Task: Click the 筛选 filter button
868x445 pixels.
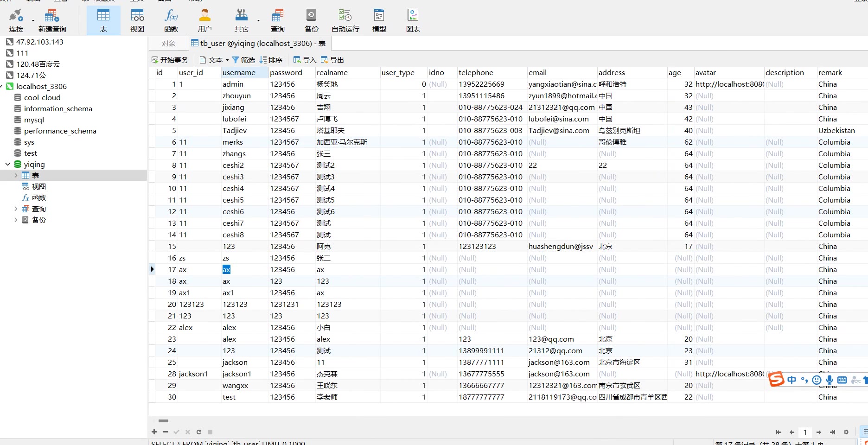Action: pos(243,60)
